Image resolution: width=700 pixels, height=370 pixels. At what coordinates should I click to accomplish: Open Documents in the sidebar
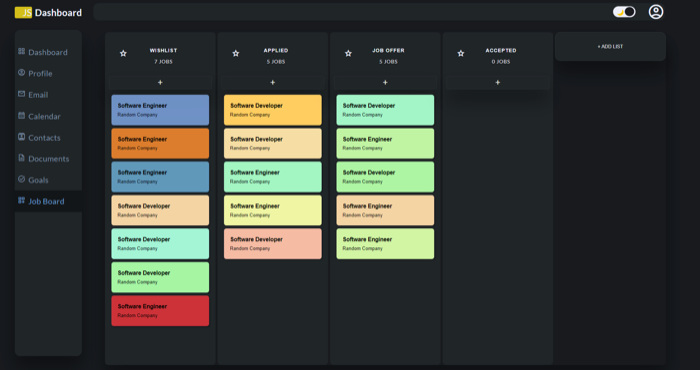[48, 158]
